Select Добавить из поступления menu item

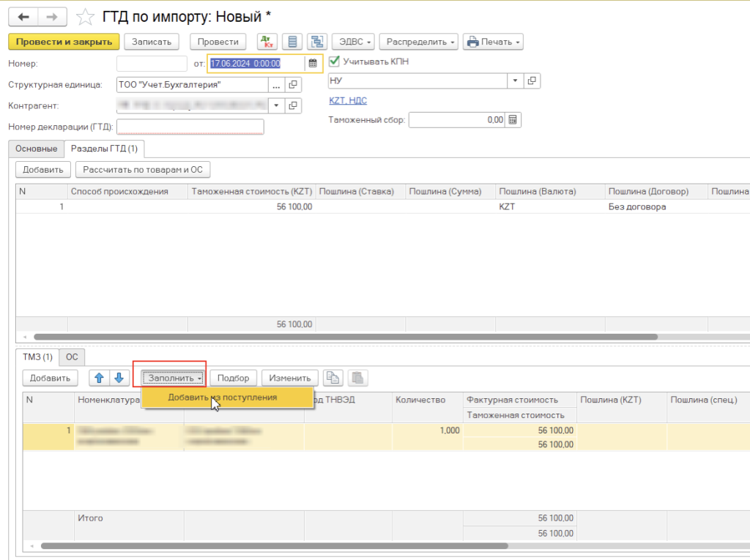[222, 397]
